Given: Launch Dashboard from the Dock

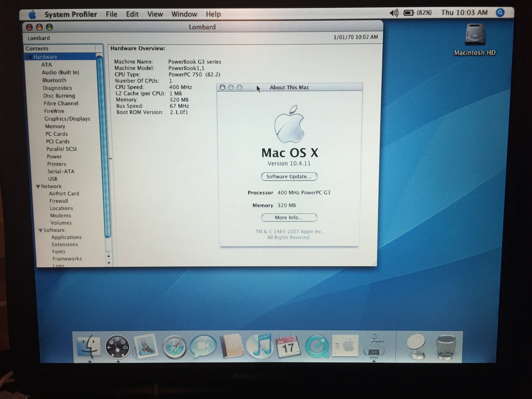Looking at the screenshot, I should coord(117,347).
